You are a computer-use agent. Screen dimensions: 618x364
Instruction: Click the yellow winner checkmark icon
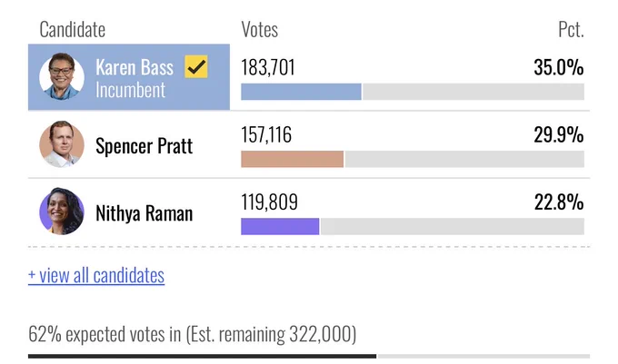click(x=196, y=66)
